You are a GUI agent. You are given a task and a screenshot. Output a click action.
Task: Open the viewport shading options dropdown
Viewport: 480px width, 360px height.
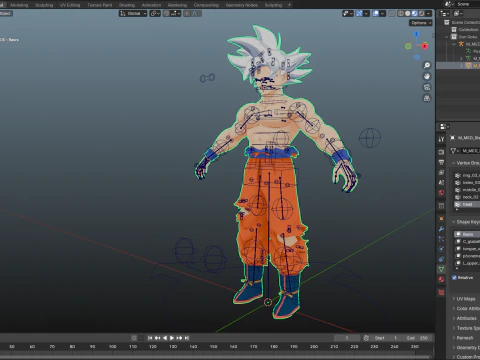(x=429, y=13)
